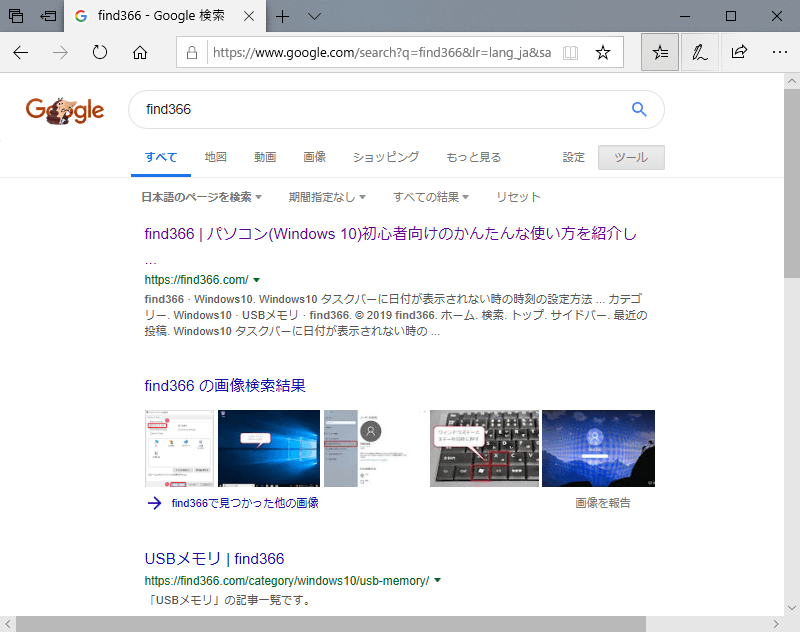Click the blue Windows login screen thumbnail
Image resolution: width=800 pixels, height=632 pixels.
598,448
